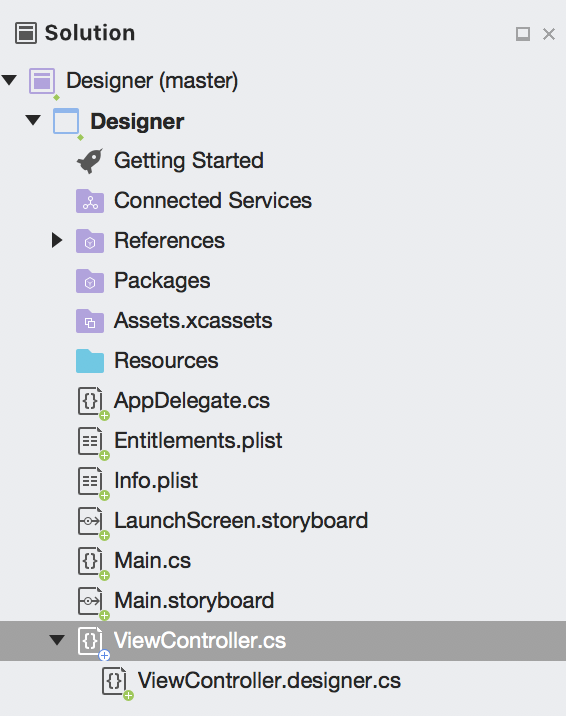The height and width of the screenshot is (716, 566).
Task: Click the Packages folder icon
Action: (x=90, y=281)
